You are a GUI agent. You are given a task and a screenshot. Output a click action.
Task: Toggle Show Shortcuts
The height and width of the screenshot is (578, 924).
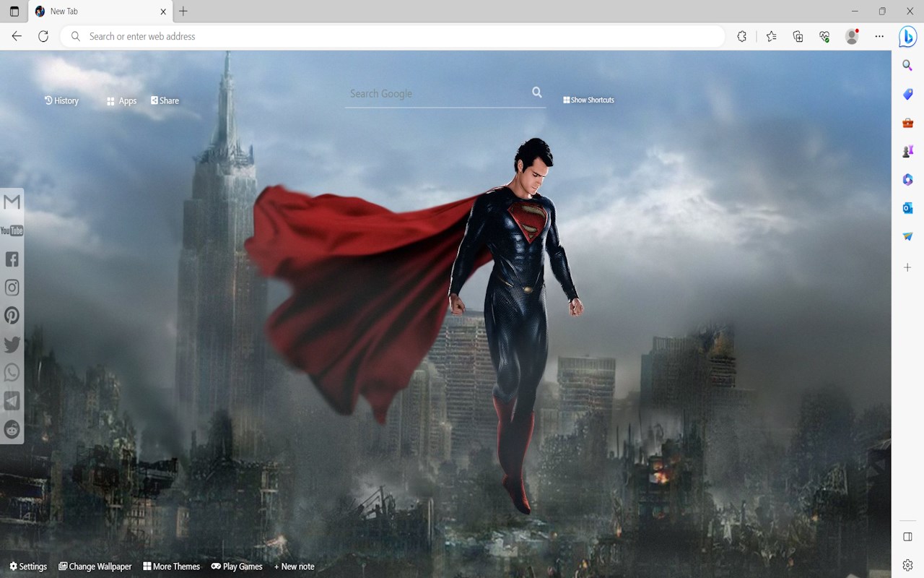pos(589,100)
